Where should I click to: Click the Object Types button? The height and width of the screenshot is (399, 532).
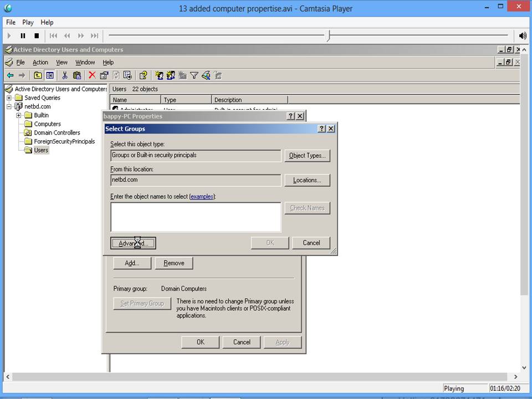point(307,156)
